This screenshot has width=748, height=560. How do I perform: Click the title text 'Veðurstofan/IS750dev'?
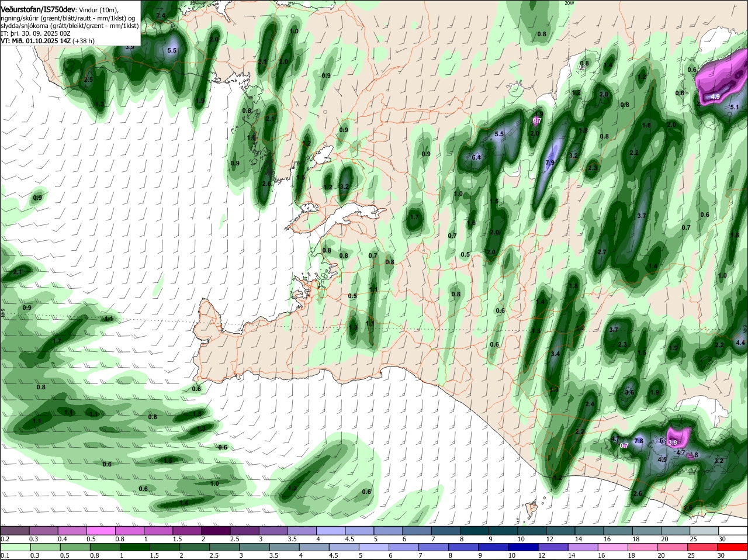38,10
